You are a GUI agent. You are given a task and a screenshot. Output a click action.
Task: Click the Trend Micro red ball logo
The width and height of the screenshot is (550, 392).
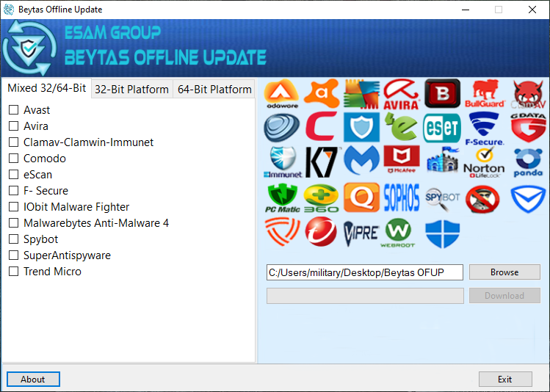pos(321,231)
